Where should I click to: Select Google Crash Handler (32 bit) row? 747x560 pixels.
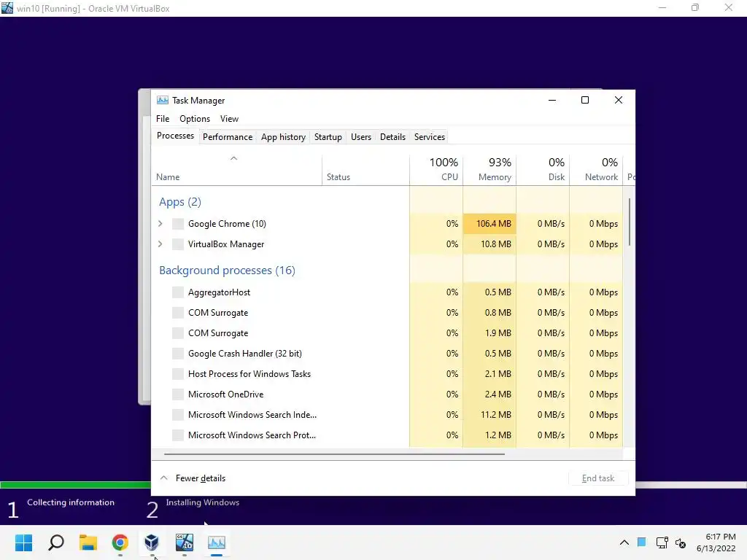[x=387, y=354]
